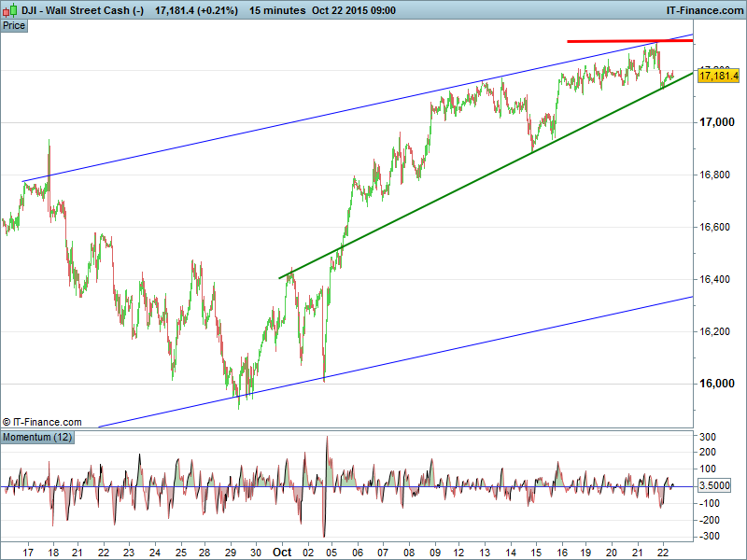The image size is (747, 560).
Task: Select the Price panel label tab
Action: coord(15,25)
